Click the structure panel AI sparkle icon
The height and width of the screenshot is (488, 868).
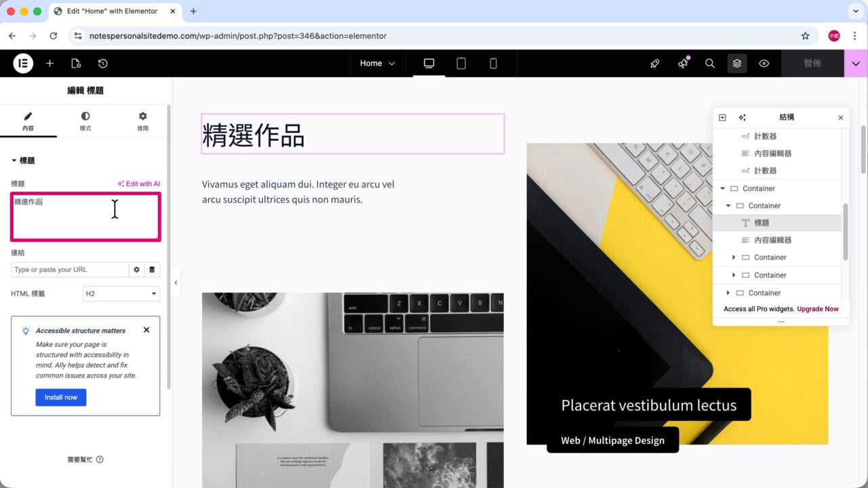pos(742,117)
